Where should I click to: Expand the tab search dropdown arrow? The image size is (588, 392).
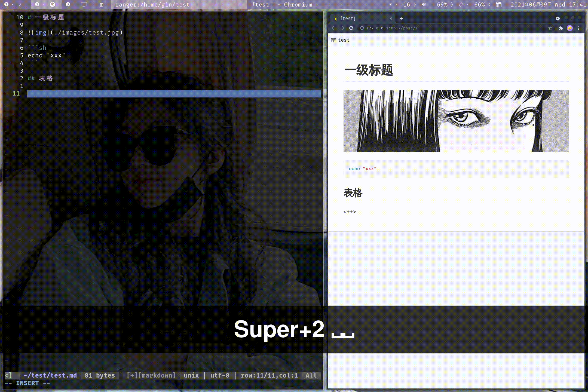coord(558,19)
